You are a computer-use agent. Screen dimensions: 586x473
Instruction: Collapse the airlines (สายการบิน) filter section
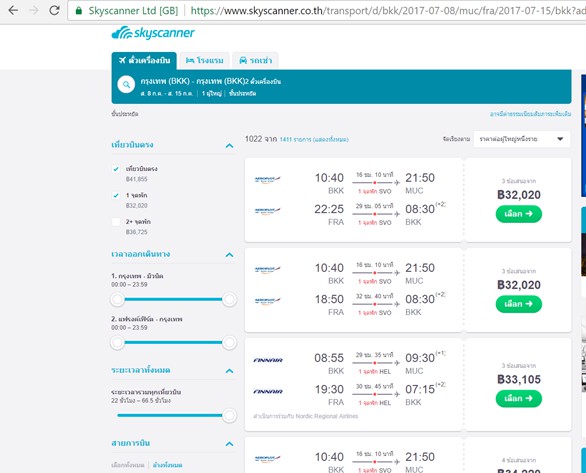229,444
